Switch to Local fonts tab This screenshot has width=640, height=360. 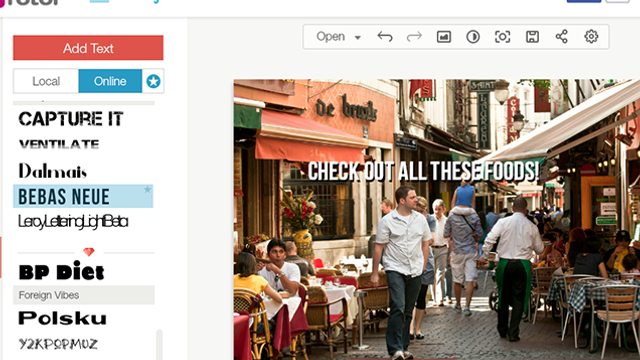(46, 81)
